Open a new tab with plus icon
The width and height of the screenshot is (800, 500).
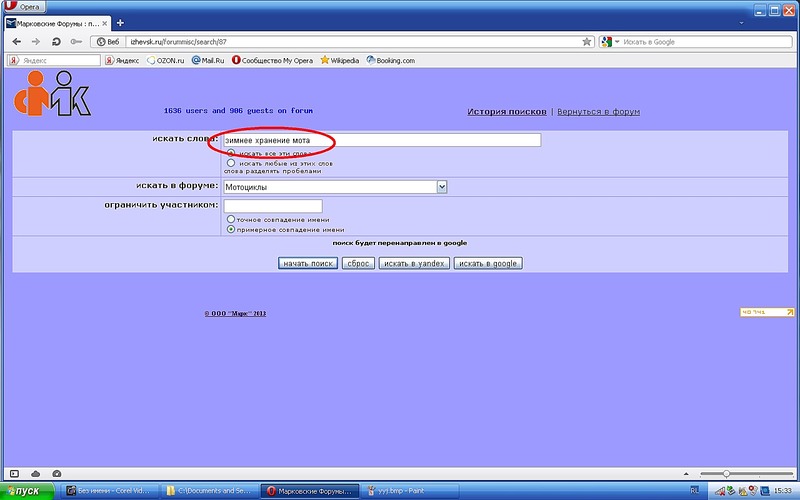(121, 22)
